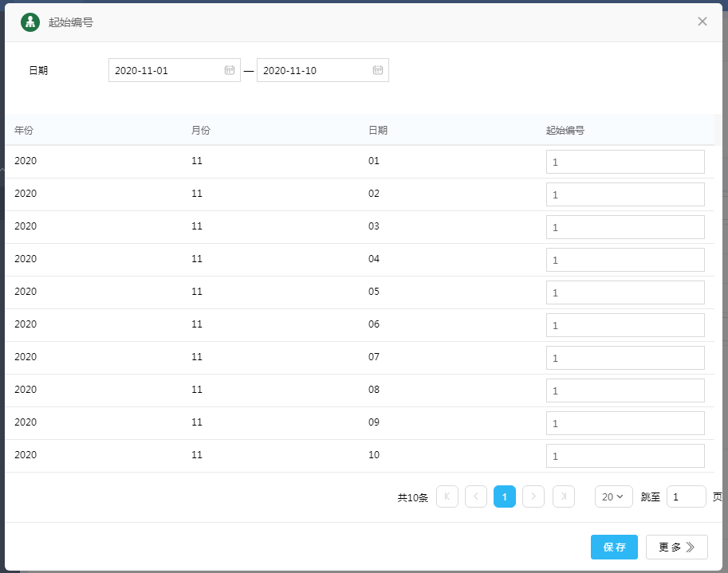Open calendar picker for start date
Viewport: 728px width, 573px height.
229,70
